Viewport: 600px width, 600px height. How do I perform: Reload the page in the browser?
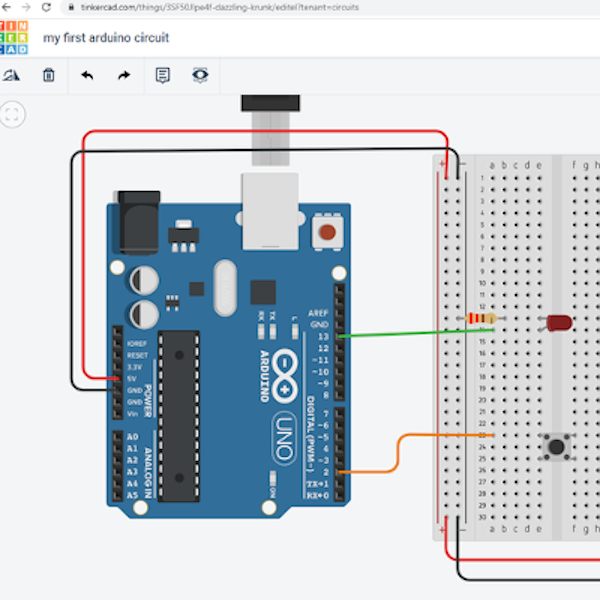46,7
